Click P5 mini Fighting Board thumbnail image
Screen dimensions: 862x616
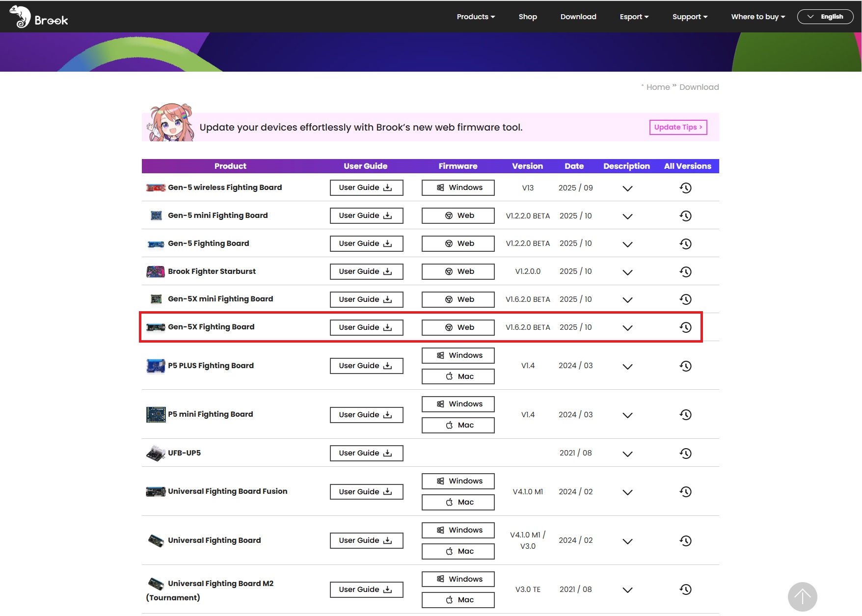[x=156, y=414]
